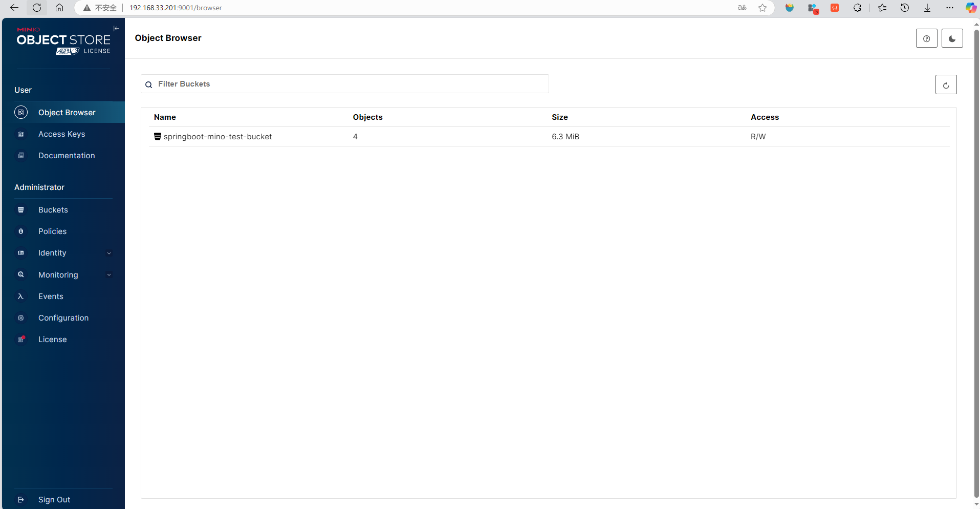Click the Events lambda icon
The image size is (980, 509).
pos(21,296)
